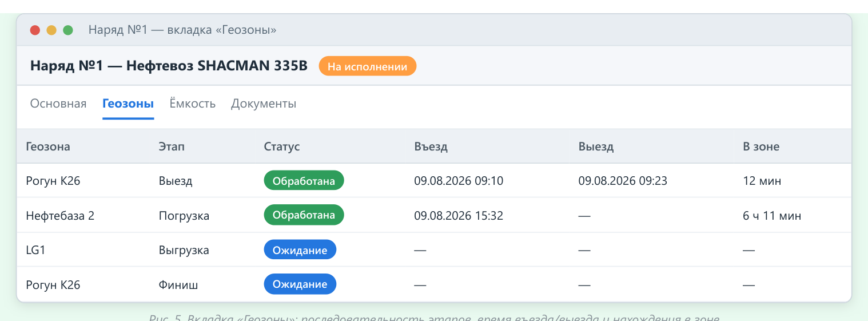Click the Погрузка stage cell
Viewport: 868px width, 321px height.
184,216
